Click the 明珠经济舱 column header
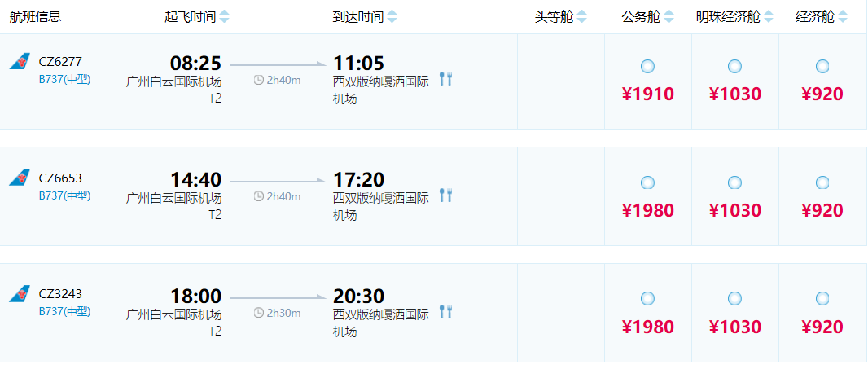 728,17
